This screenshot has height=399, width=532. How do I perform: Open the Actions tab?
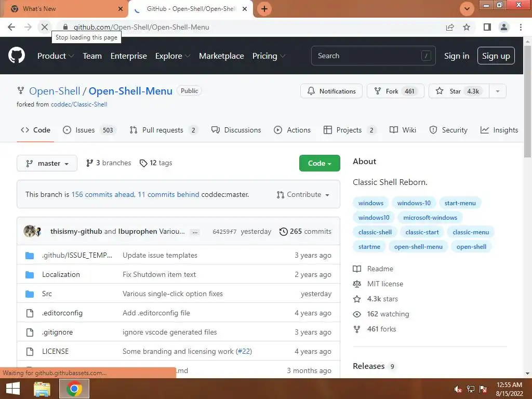tap(292, 130)
